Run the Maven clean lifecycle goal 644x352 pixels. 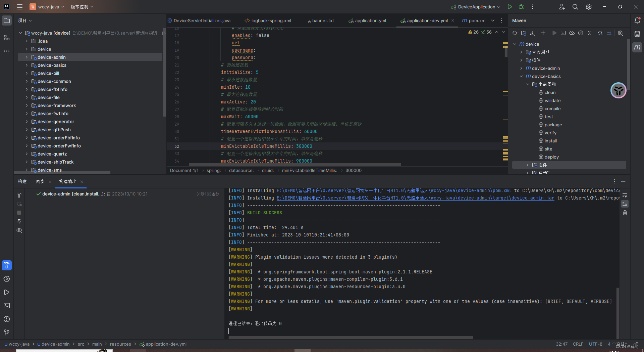[x=550, y=92]
